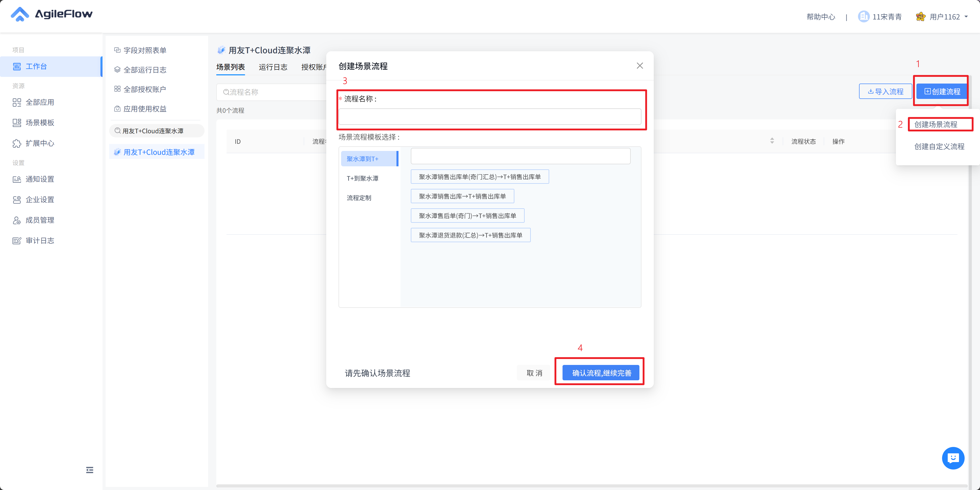Viewport: 980px width, 490px height.
Task: Toggle the table column sort arrows
Action: (x=772, y=141)
